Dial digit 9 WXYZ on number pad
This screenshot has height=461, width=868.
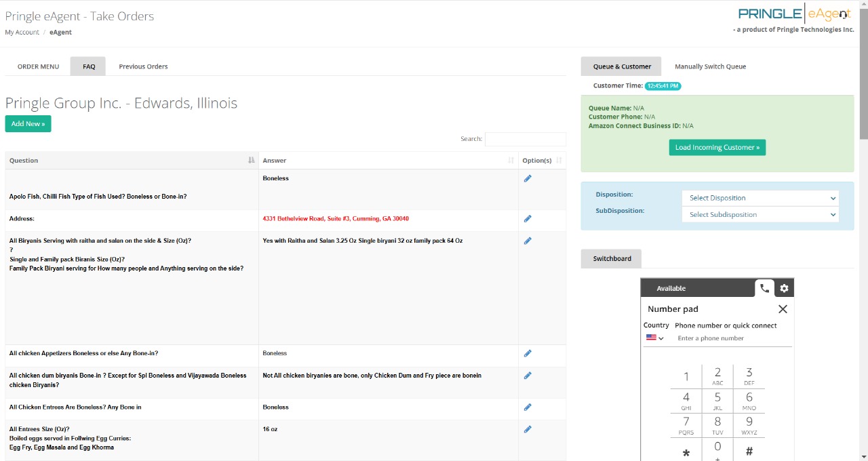tap(749, 426)
